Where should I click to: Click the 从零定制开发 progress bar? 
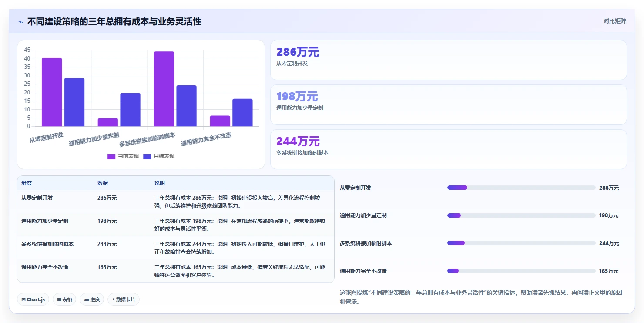pos(521,188)
